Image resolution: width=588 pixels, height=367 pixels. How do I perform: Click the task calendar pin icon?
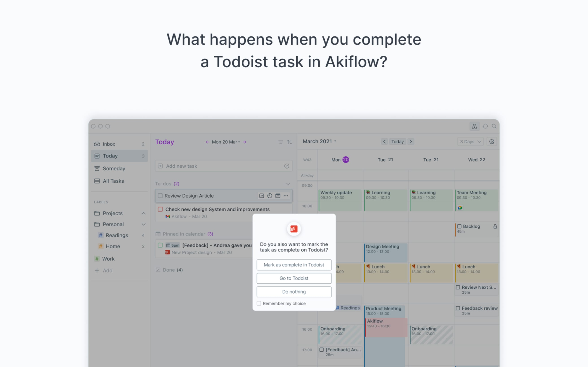278,195
